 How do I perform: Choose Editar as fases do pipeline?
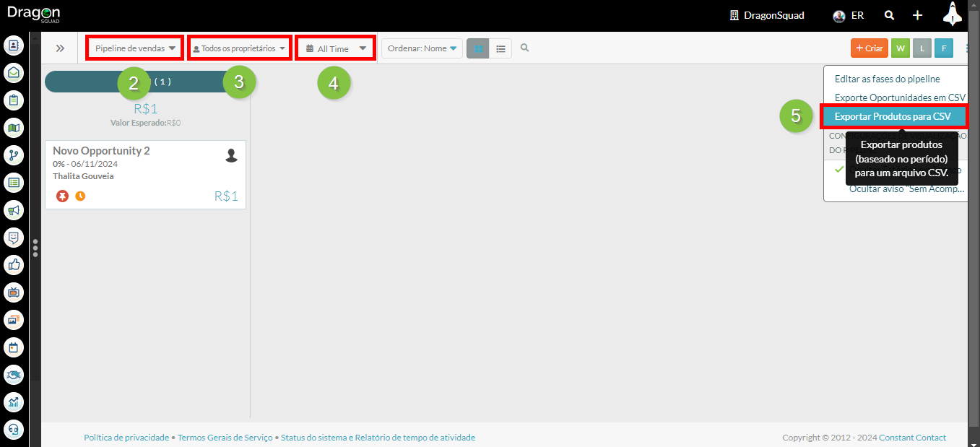click(887, 79)
